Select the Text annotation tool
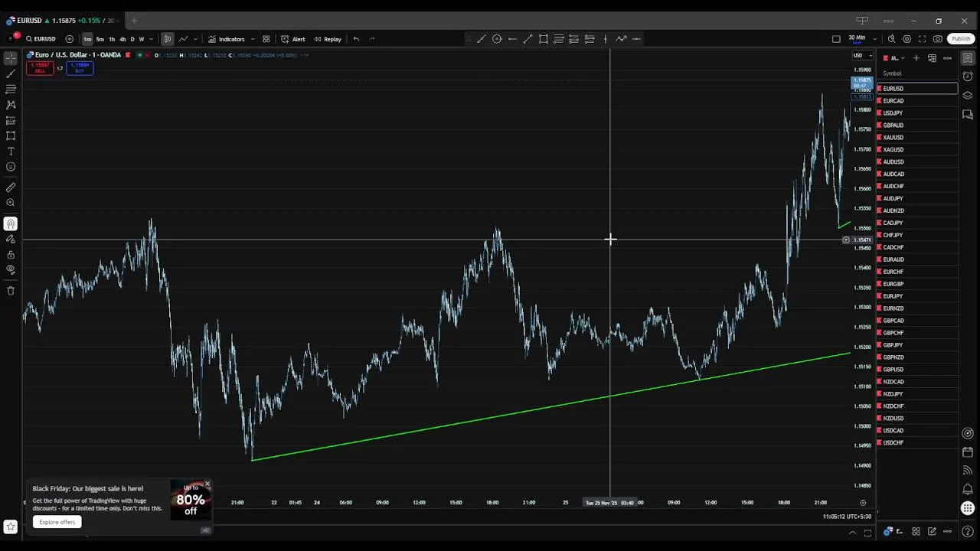 (x=11, y=152)
